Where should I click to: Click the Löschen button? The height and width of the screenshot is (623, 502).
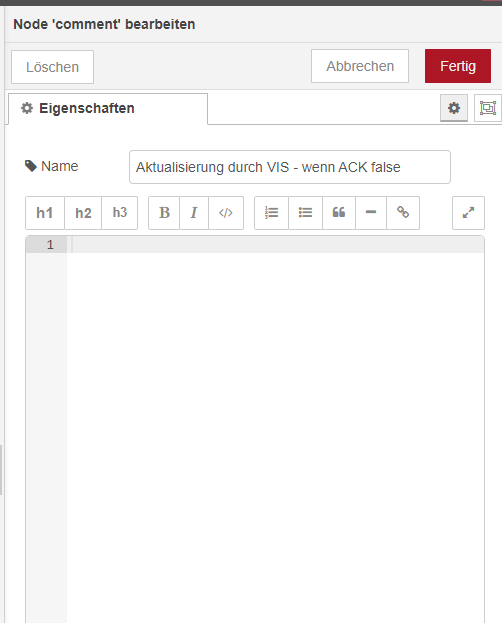coord(52,67)
